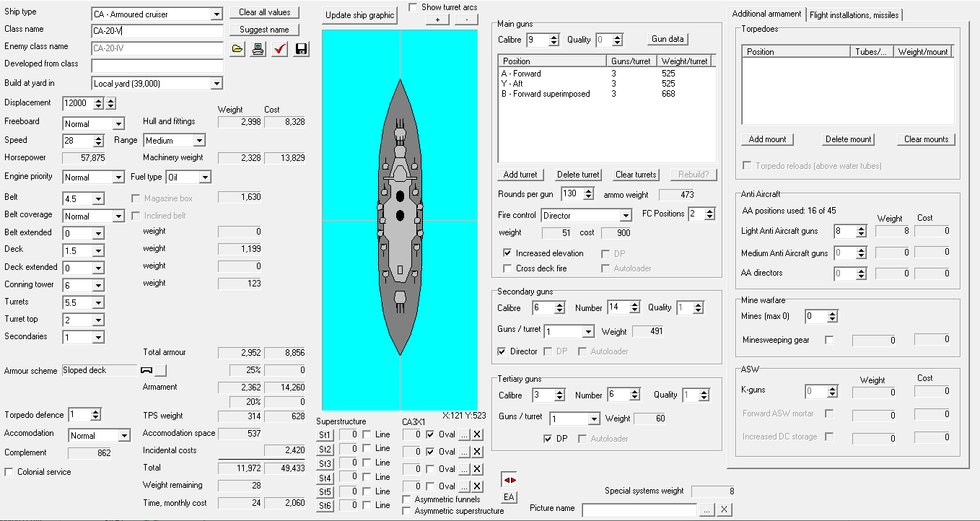
Task: Switch to Flight installations, missiles tab
Action: point(854,14)
